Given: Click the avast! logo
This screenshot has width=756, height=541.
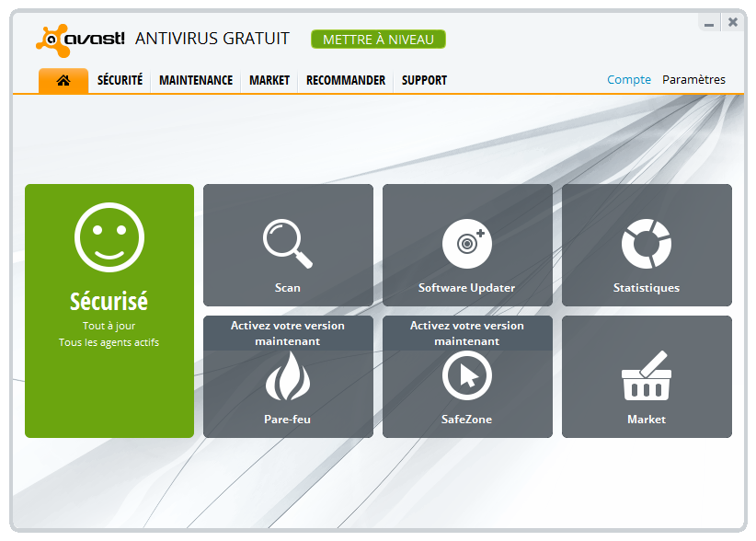Looking at the screenshot, I should point(80,40).
